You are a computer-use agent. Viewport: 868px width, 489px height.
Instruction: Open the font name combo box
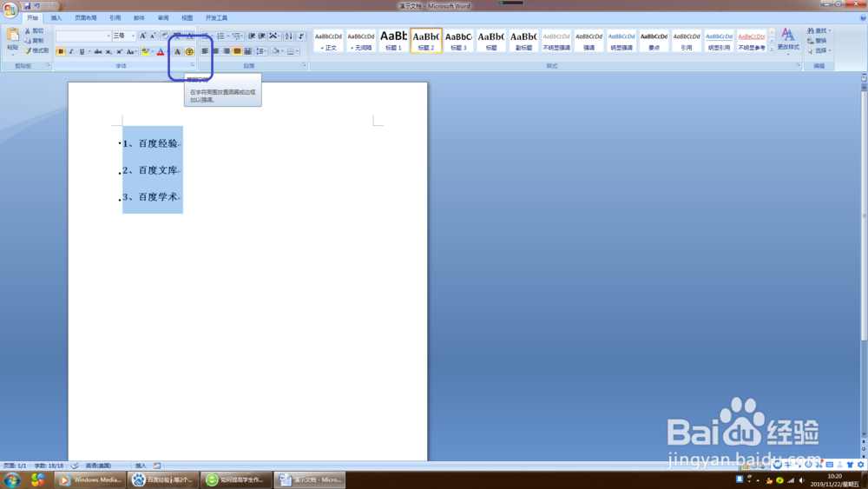coord(83,36)
